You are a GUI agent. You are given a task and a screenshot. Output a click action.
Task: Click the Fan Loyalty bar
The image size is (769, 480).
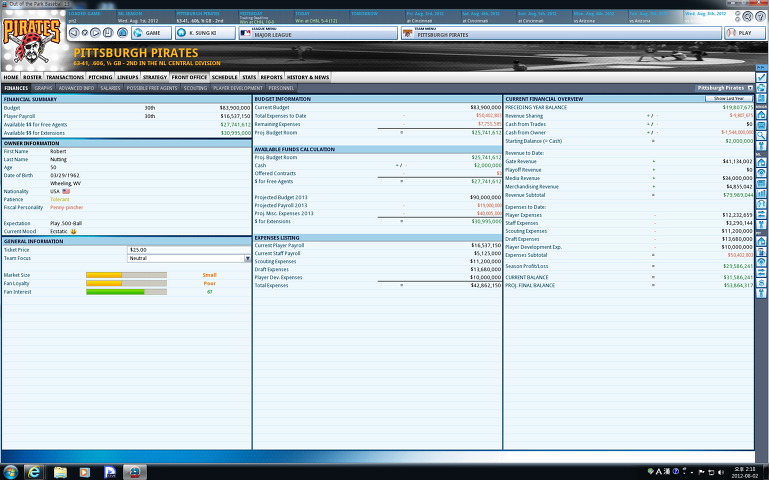pyautogui.click(x=127, y=283)
